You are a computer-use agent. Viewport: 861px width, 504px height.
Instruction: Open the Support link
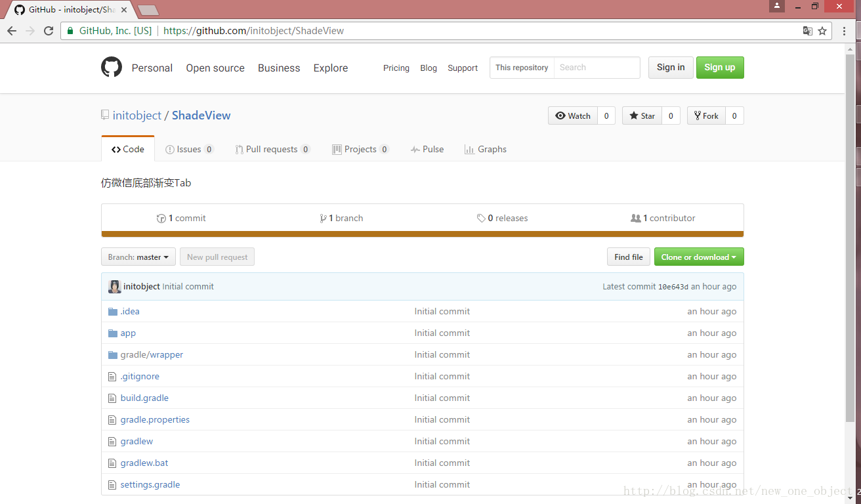point(463,68)
